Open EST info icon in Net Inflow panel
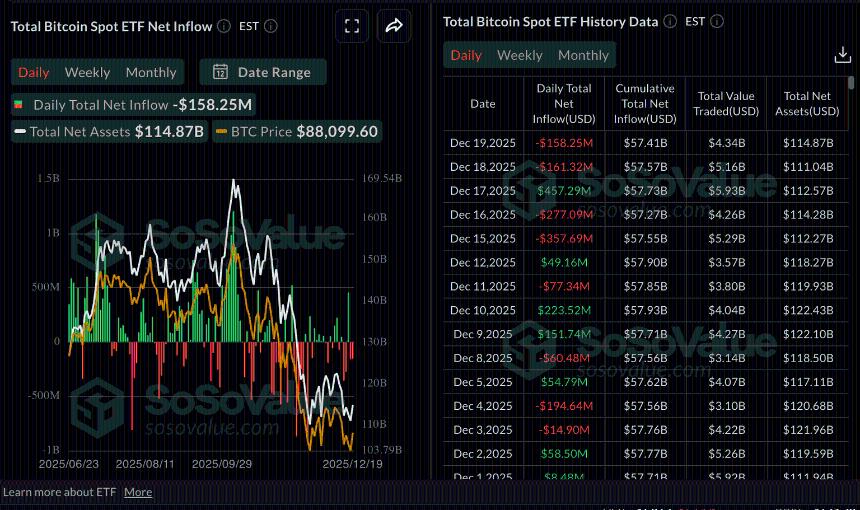The image size is (860, 510). point(271,26)
